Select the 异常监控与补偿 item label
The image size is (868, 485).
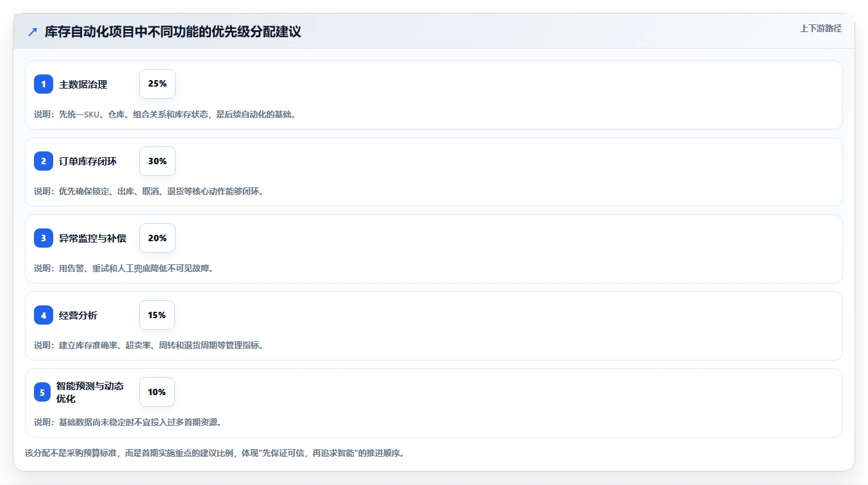pyautogui.click(x=93, y=238)
